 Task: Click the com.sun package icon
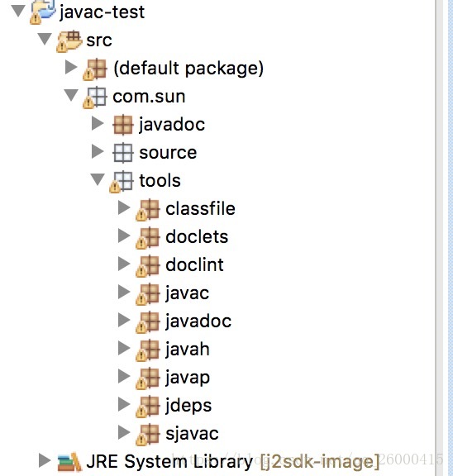(95, 98)
